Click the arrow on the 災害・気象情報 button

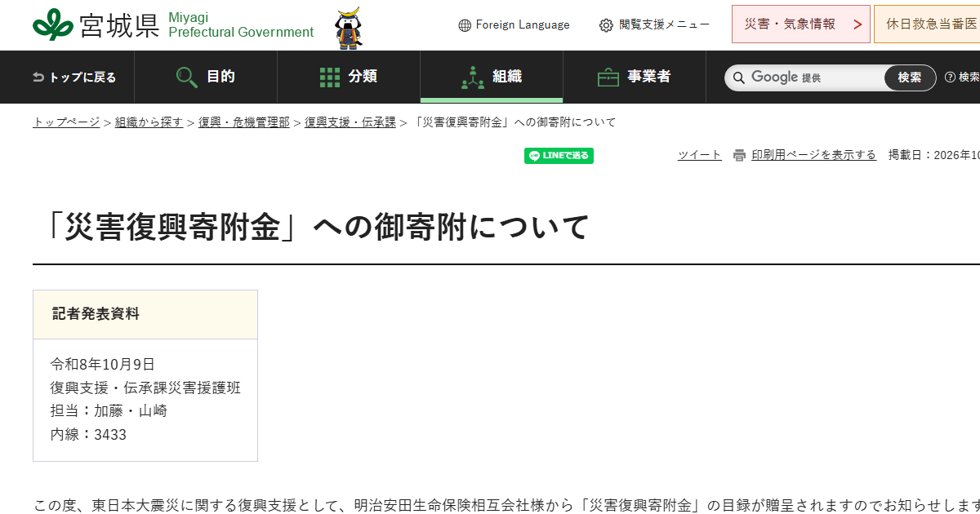coord(857,24)
